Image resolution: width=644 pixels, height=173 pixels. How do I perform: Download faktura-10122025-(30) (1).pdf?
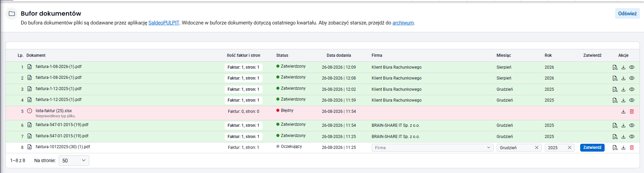click(623, 148)
